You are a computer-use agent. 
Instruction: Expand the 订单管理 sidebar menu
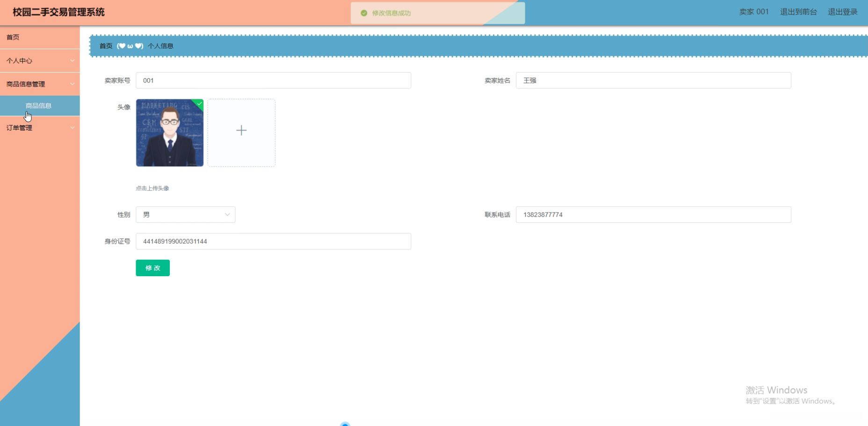[x=40, y=128]
